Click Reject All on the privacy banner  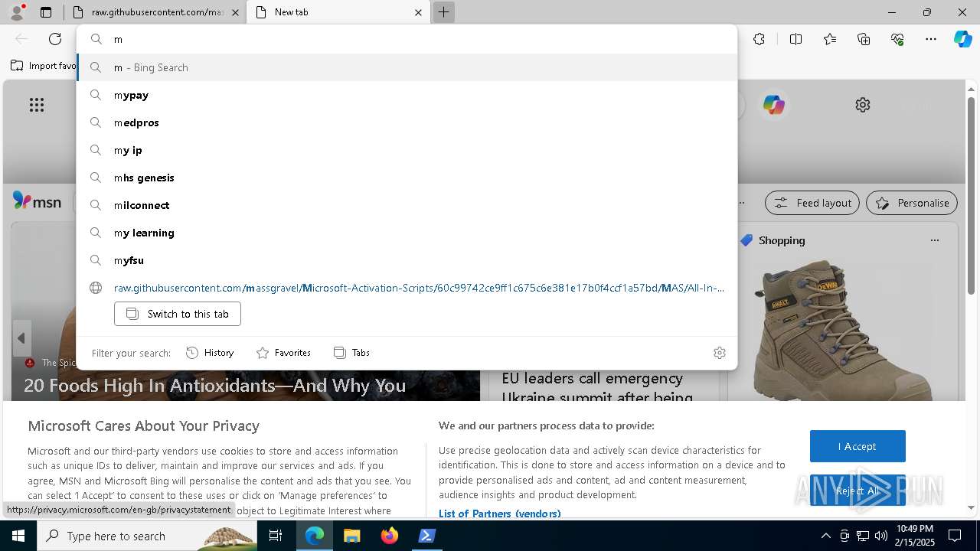pyautogui.click(x=857, y=491)
